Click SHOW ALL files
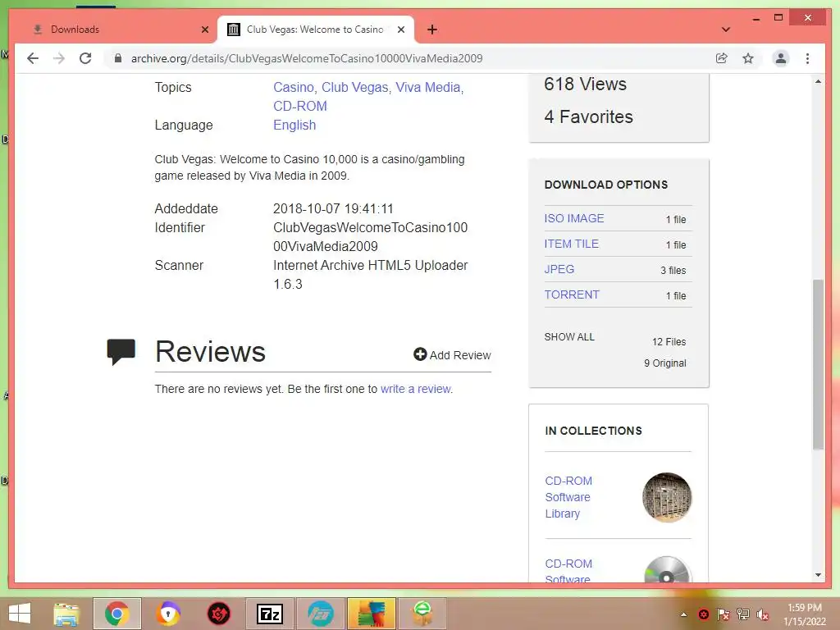Image resolution: width=840 pixels, height=630 pixels. 569,337
